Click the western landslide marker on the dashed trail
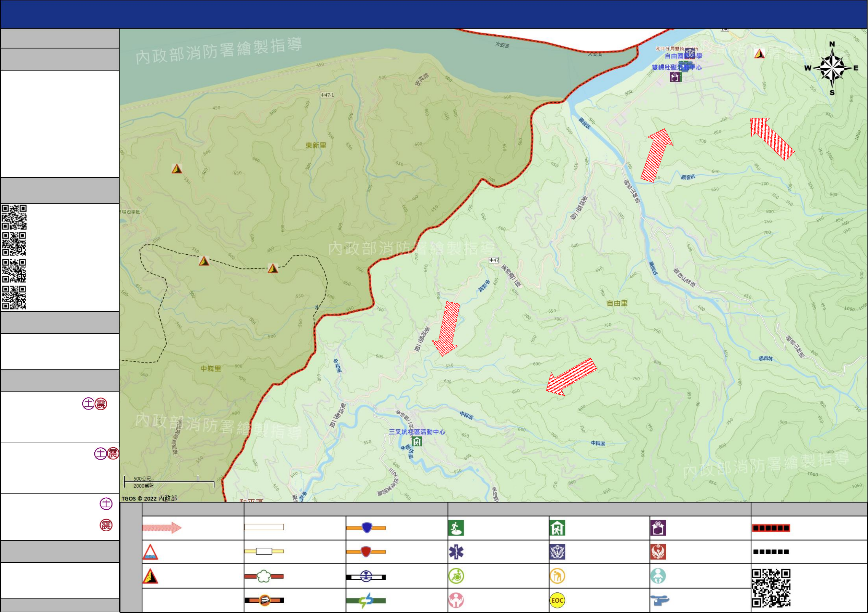This screenshot has width=868, height=613. 204,261
